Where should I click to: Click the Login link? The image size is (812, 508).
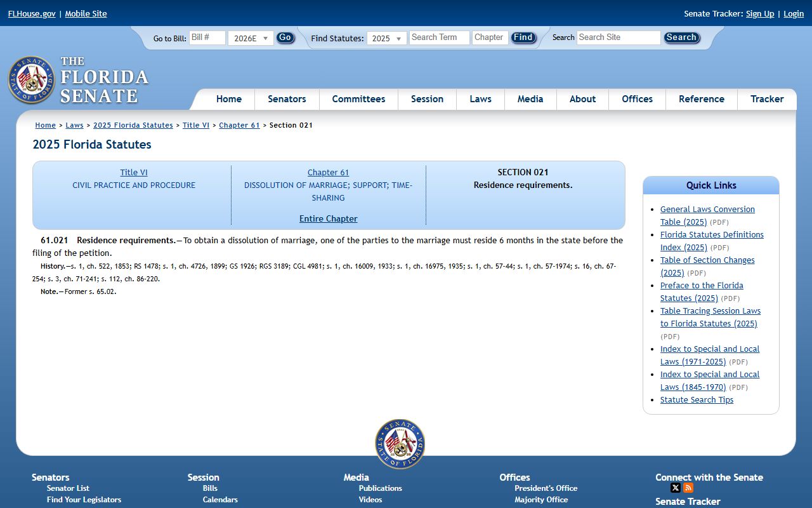794,13
